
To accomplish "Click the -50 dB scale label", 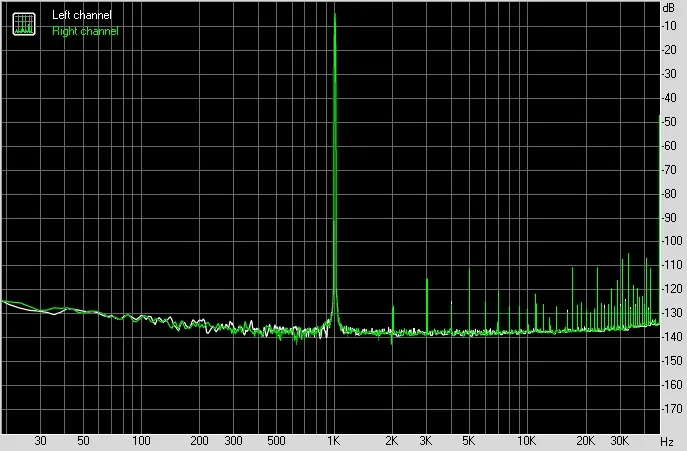I will tap(669, 122).
